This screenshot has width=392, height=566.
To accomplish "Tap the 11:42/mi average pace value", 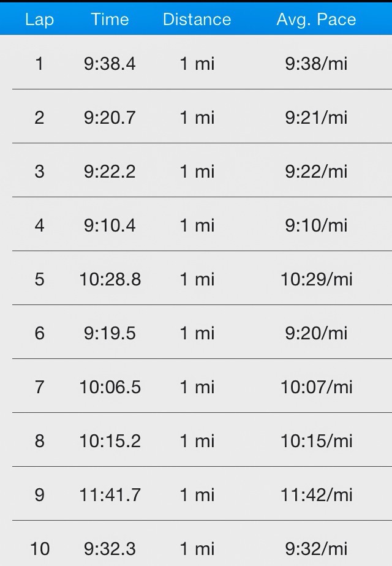I will pyautogui.click(x=317, y=495).
